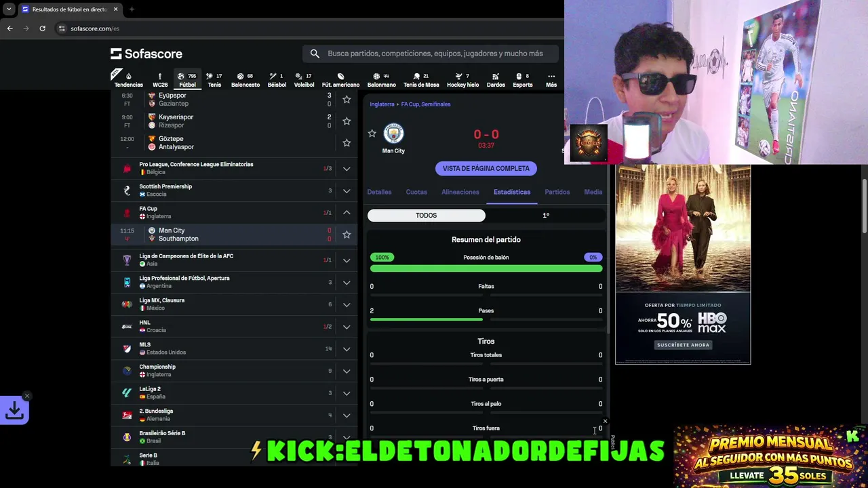This screenshot has height=488, width=868.
Task: Expand the LaLiga 2 section
Action: pos(347,393)
